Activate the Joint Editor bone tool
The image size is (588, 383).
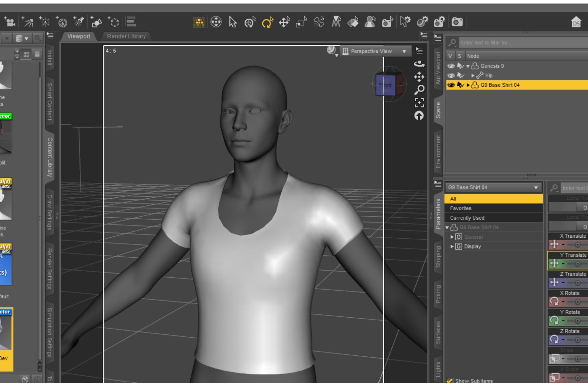(x=319, y=22)
